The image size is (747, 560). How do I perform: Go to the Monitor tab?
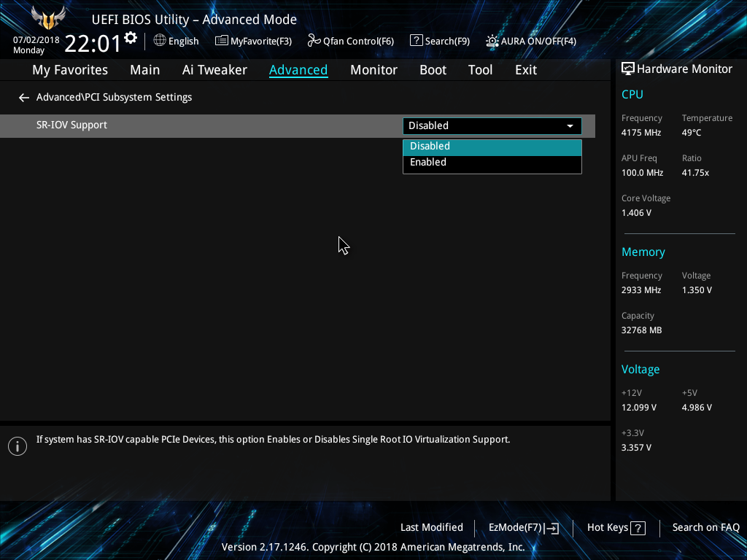tap(374, 70)
